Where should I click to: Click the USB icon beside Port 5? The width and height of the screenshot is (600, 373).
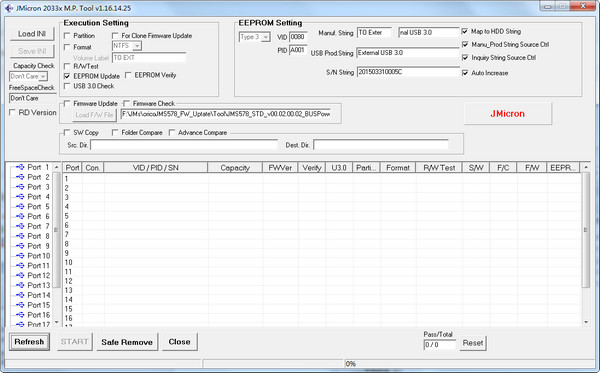point(20,207)
